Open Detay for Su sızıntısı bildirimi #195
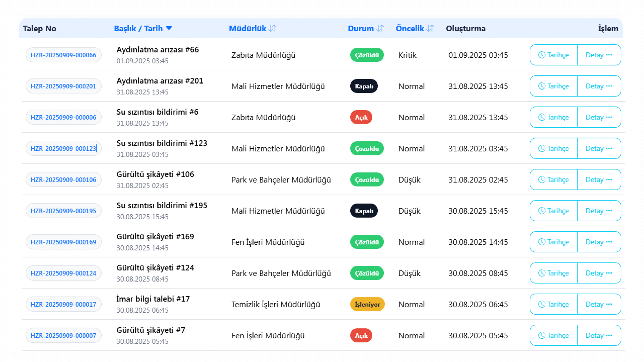 [x=599, y=211]
